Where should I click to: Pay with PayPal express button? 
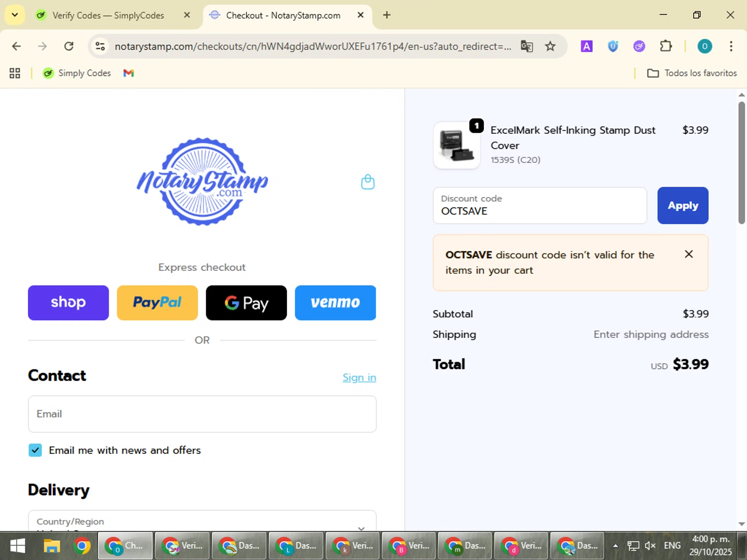pyautogui.click(x=157, y=303)
